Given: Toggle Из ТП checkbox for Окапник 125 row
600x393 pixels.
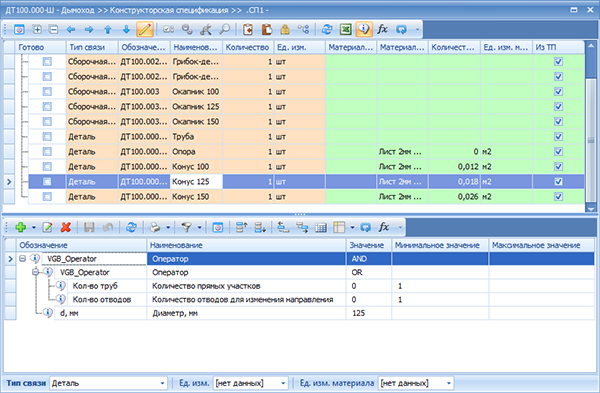Looking at the screenshot, I should point(558,106).
